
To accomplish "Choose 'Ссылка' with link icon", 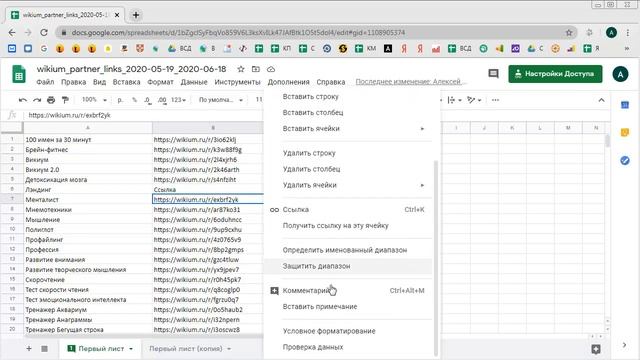I will [x=348, y=209].
